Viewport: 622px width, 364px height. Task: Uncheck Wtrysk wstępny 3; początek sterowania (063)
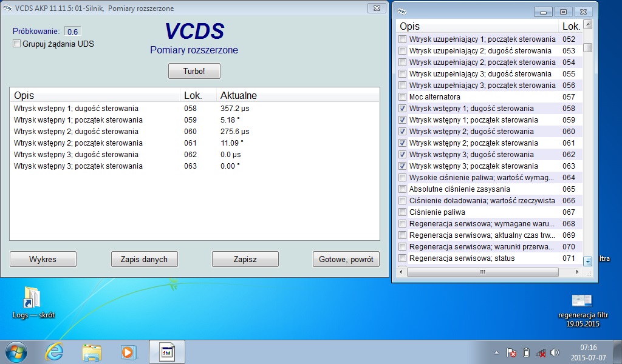point(402,166)
